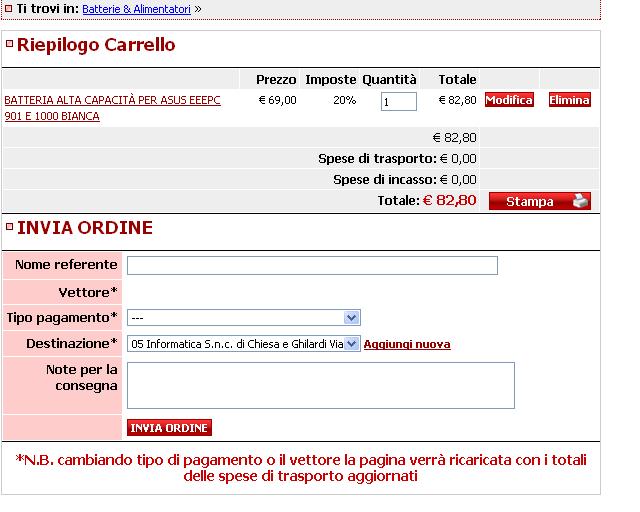Screen dimensions: 640x512
Task: Click inside the Note per la consegna textarea
Action: [321, 385]
